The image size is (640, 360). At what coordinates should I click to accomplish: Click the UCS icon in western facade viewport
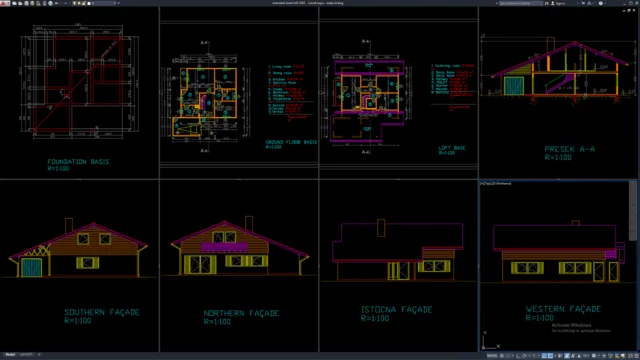(x=491, y=340)
